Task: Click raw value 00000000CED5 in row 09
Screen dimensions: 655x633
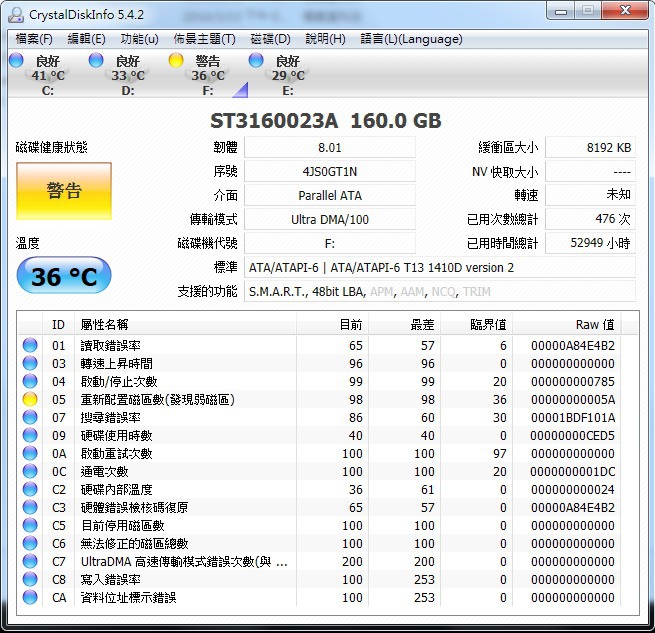Action: coord(573,436)
